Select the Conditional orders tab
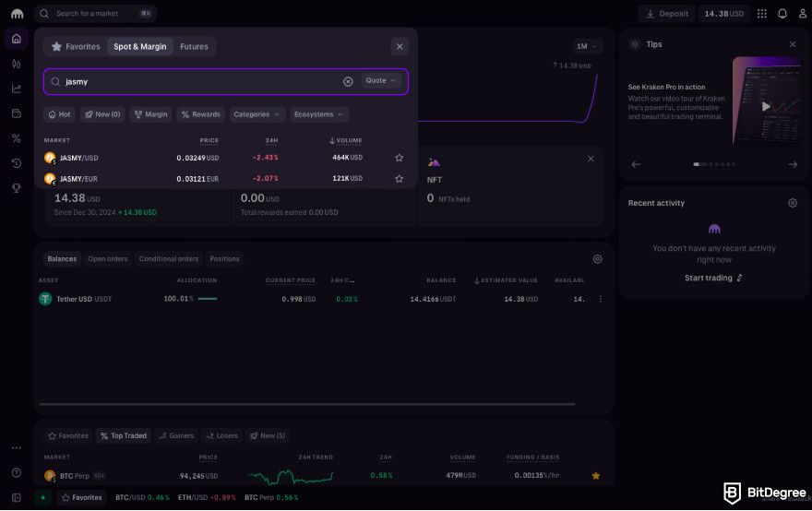 pyautogui.click(x=169, y=259)
